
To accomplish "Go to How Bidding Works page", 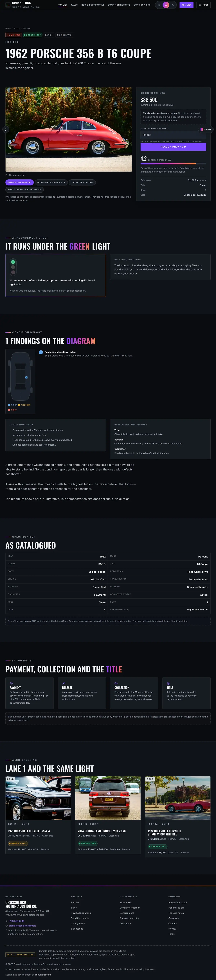I will click(93, 5).
